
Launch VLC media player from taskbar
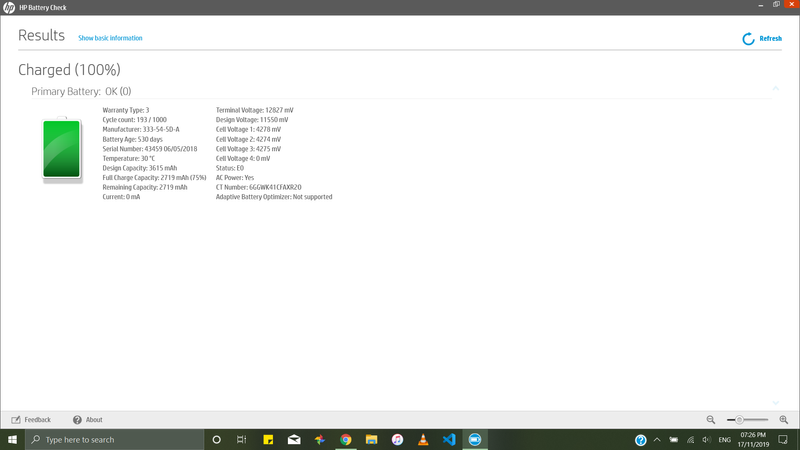pyautogui.click(x=423, y=439)
